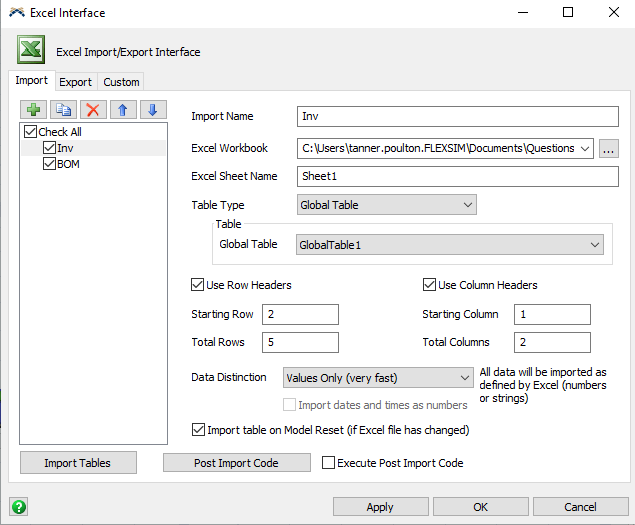
Task: Disable Use Row Headers option
Action: (x=197, y=285)
